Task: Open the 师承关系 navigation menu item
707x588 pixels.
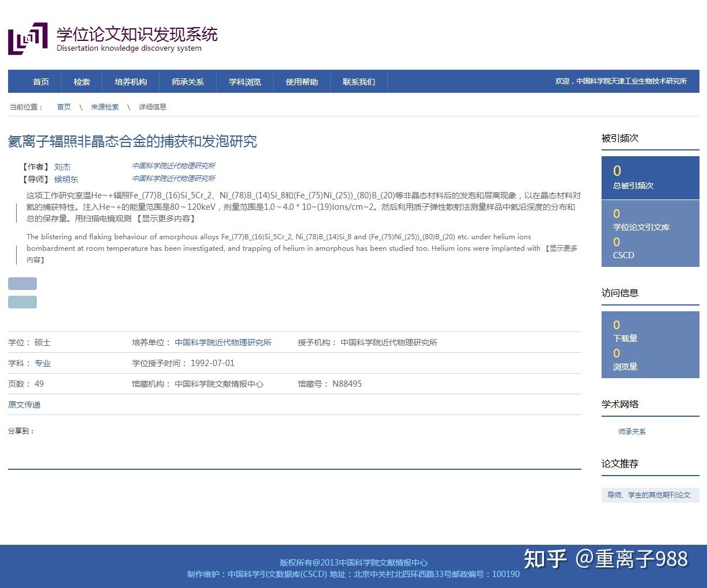Action: click(187, 81)
